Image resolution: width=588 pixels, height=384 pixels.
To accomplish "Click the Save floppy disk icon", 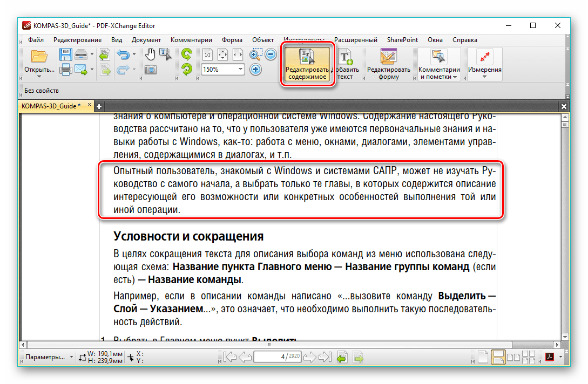I will [65, 54].
